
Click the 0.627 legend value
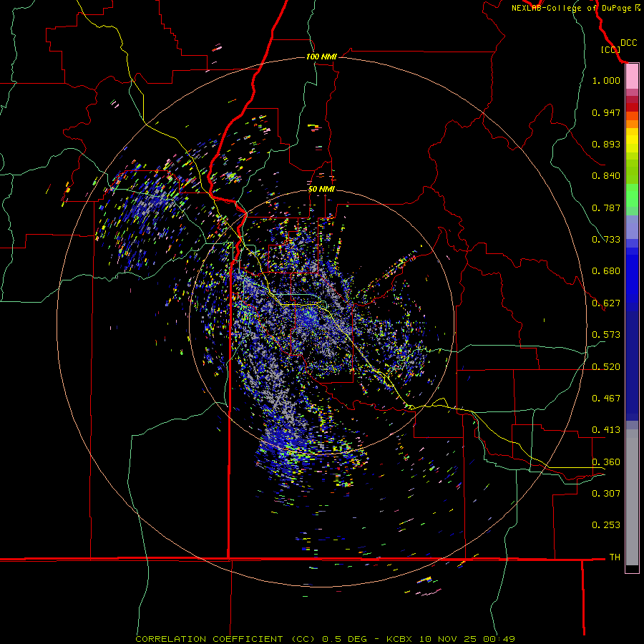(x=606, y=303)
